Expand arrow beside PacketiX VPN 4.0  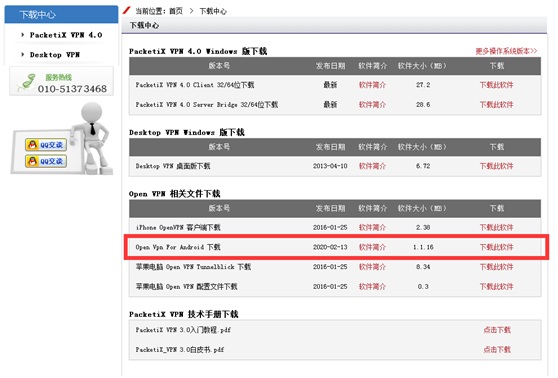tap(22, 35)
